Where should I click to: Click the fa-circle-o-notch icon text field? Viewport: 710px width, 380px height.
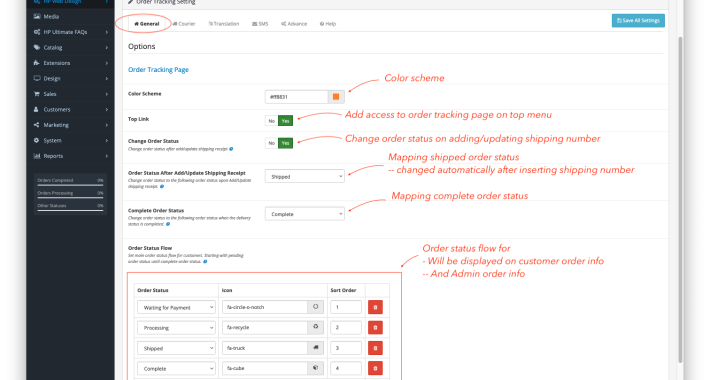point(265,307)
